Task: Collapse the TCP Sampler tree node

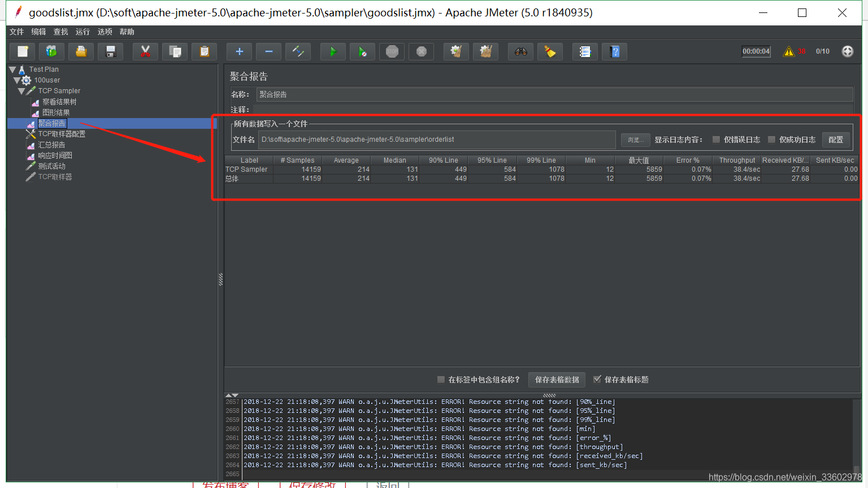Action: pos(21,91)
